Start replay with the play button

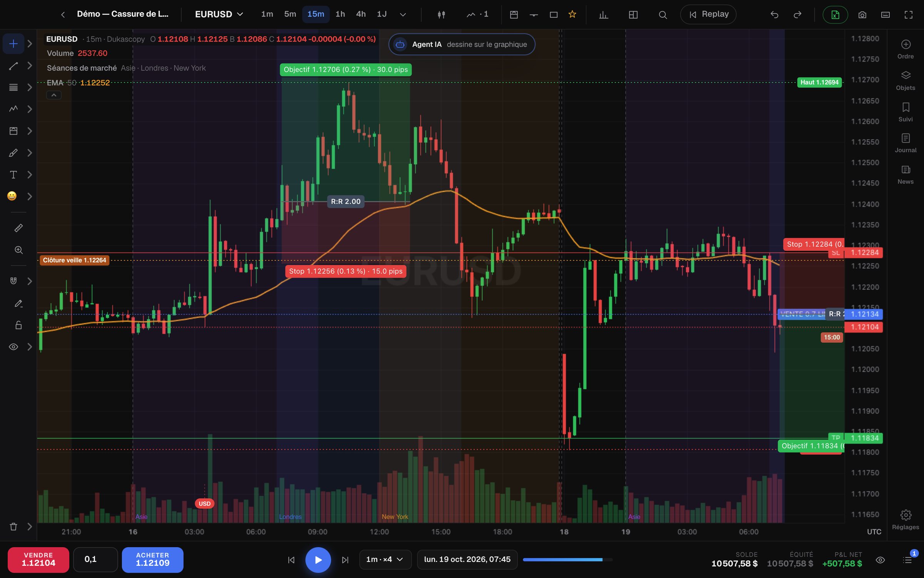point(318,560)
